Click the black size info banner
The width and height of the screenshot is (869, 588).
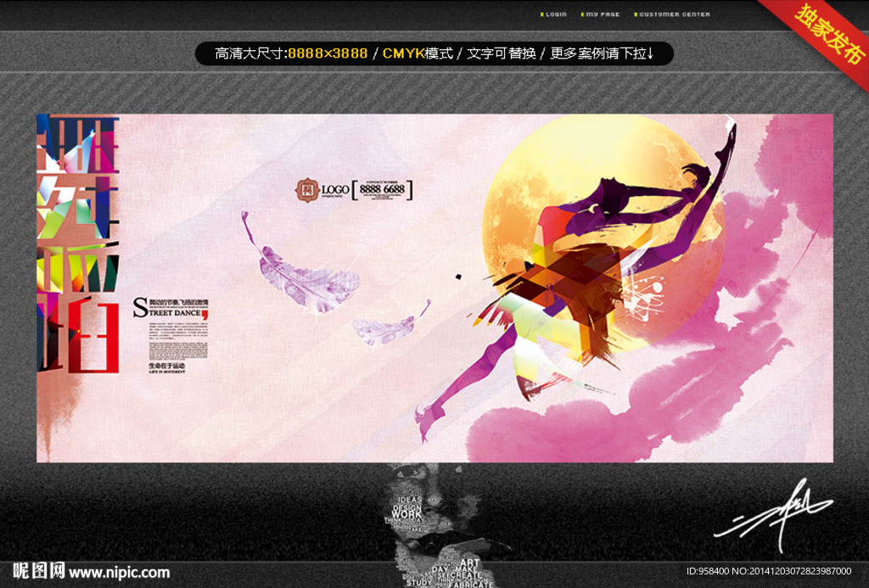434,53
